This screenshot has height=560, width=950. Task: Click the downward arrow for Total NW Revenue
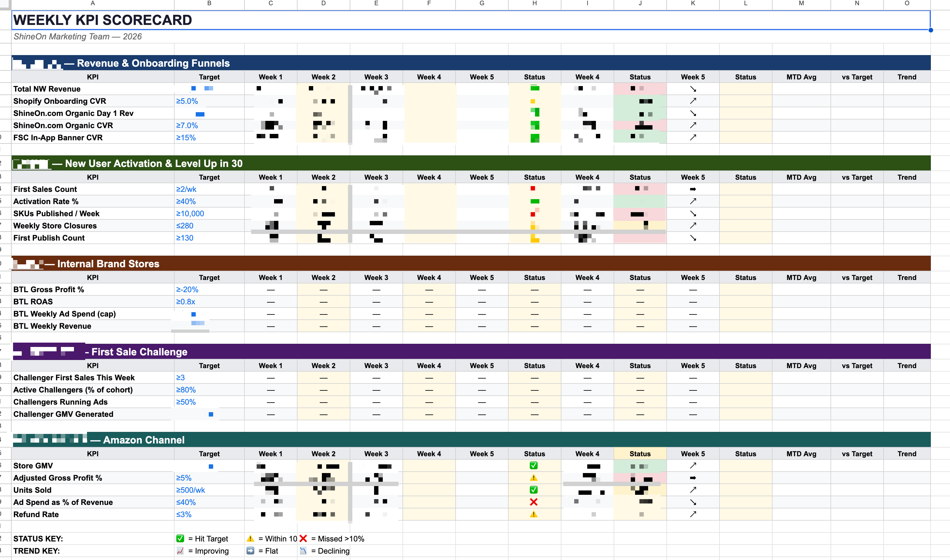point(692,89)
